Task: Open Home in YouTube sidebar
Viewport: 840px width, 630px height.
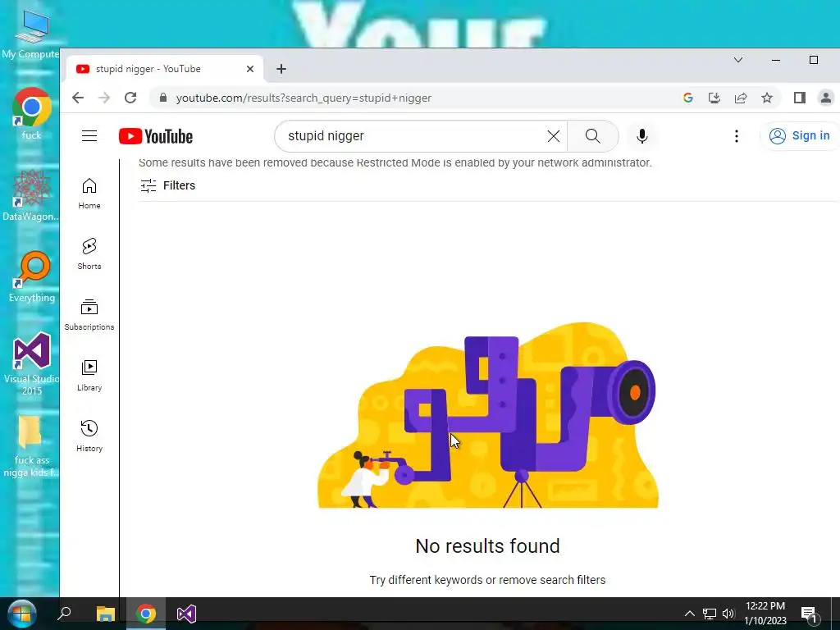Action: point(89,194)
